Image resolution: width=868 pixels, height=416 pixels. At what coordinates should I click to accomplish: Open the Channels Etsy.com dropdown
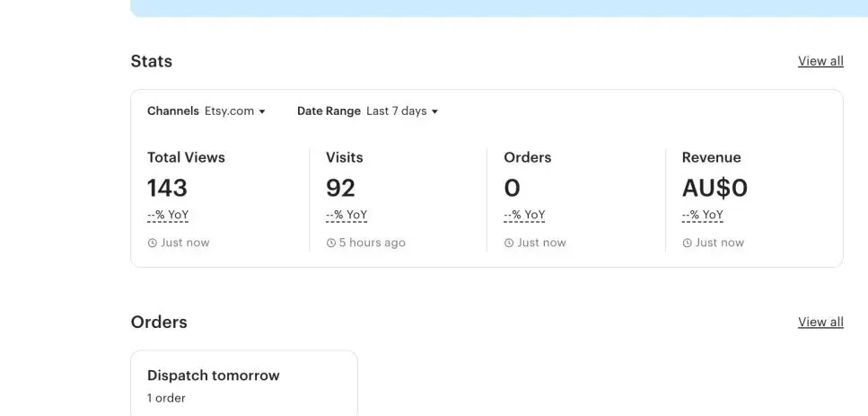pos(206,111)
